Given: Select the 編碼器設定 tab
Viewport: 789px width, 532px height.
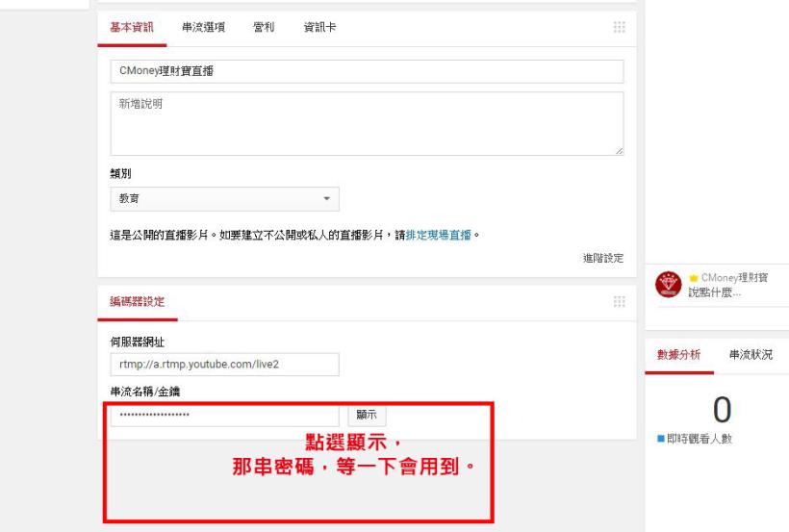Looking at the screenshot, I should pos(138,302).
